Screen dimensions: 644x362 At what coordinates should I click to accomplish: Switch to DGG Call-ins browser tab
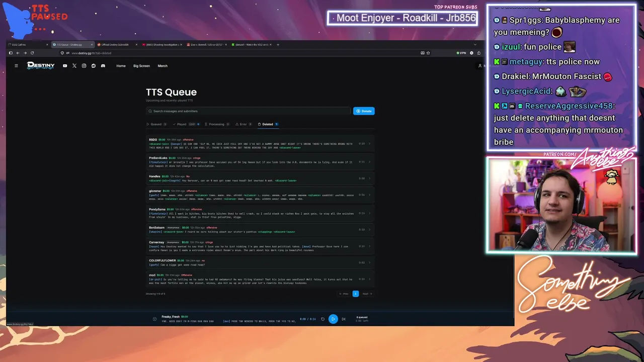click(x=28, y=45)
